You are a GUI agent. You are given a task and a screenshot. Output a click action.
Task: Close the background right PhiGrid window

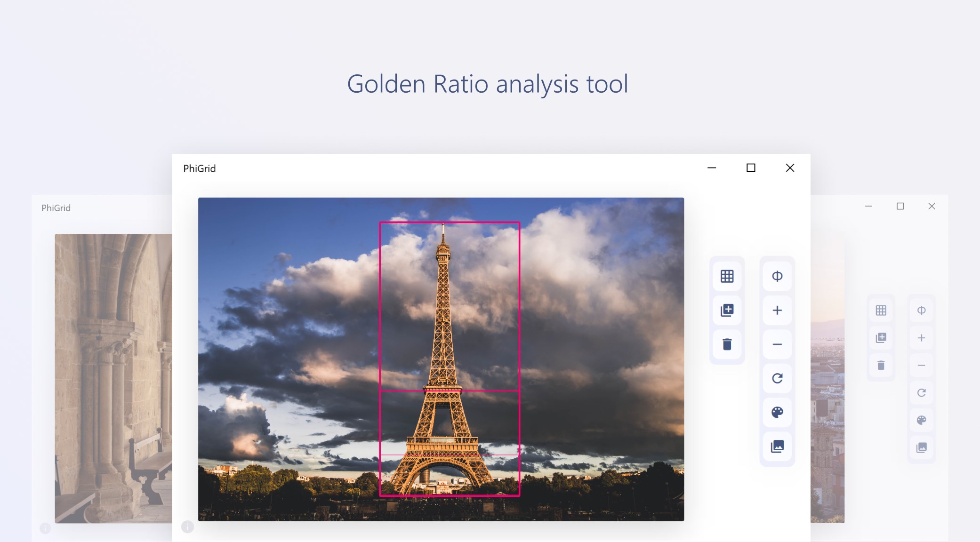(x=932, y=206)
